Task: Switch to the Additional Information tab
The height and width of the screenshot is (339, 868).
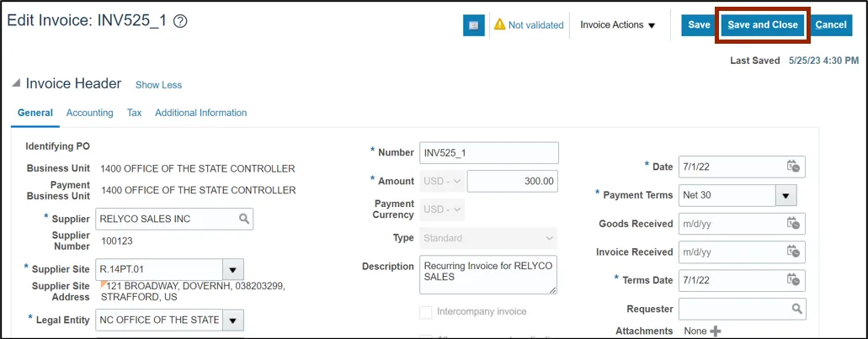Action: pyautogui.click(x=200, y=113)
